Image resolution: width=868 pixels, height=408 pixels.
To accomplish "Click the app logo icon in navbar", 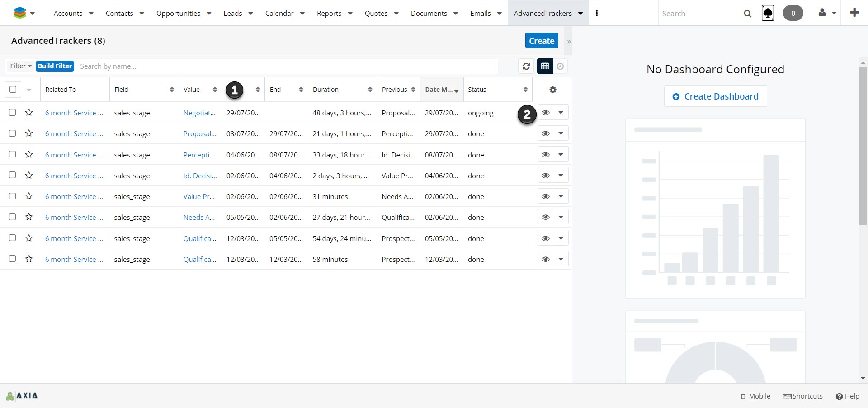I will tap(20, 13).
